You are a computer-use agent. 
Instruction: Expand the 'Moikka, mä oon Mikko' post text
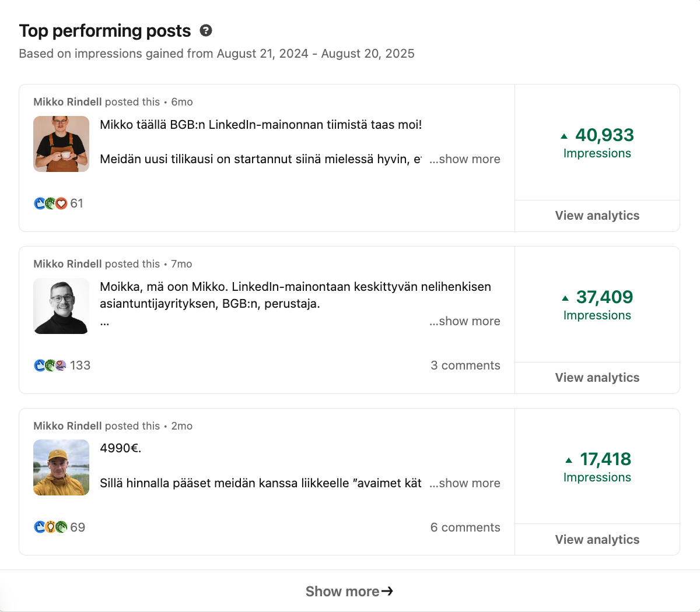465,321
